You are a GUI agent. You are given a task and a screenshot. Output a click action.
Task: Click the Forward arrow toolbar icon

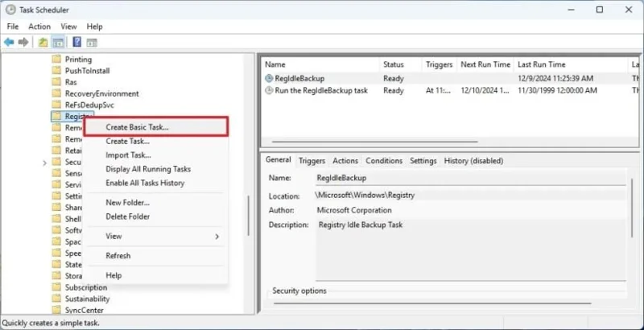point(23,42)
